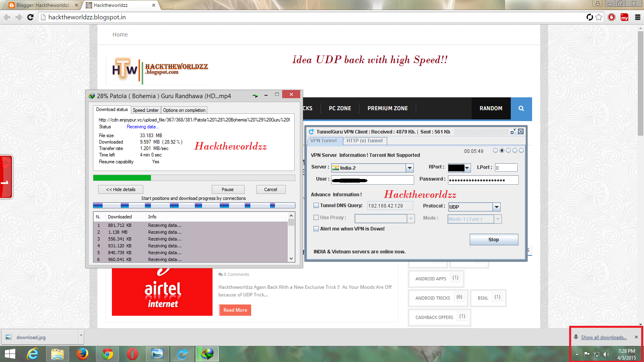Image resolution: width=644 pixels, height=362 pixels.
Task: Open the Use Proxy combo box
Action: (x=384, y=218)
